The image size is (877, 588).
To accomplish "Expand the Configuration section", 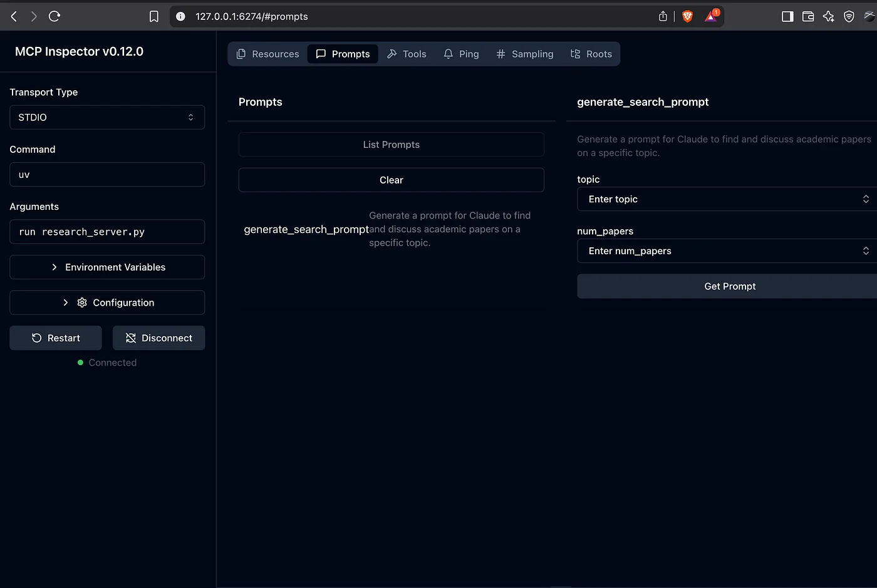I will [x=107, y=302].
